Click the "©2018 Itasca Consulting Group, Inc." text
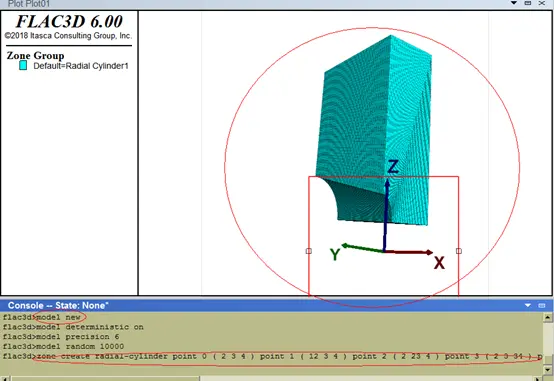The height and width of the screenshot is (381, 554). coord(68,36)
